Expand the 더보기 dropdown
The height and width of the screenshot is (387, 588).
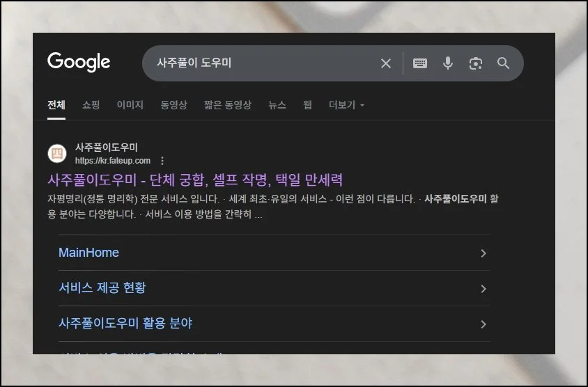tap(346, 105)
